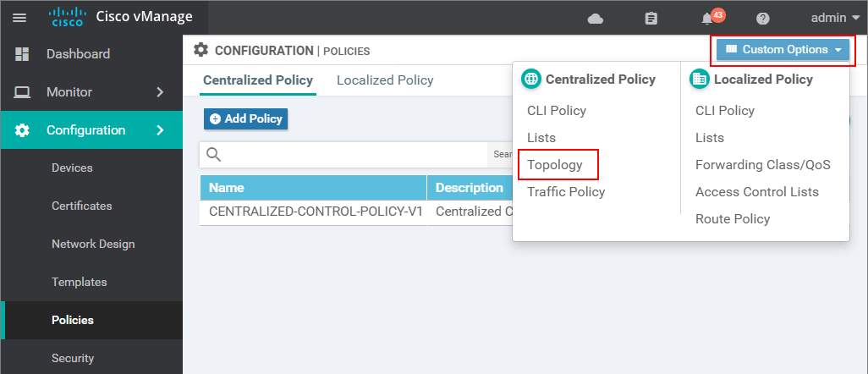Expand the Configuration menu chevron
Viewport: 868px width, 374px height.
160,130
